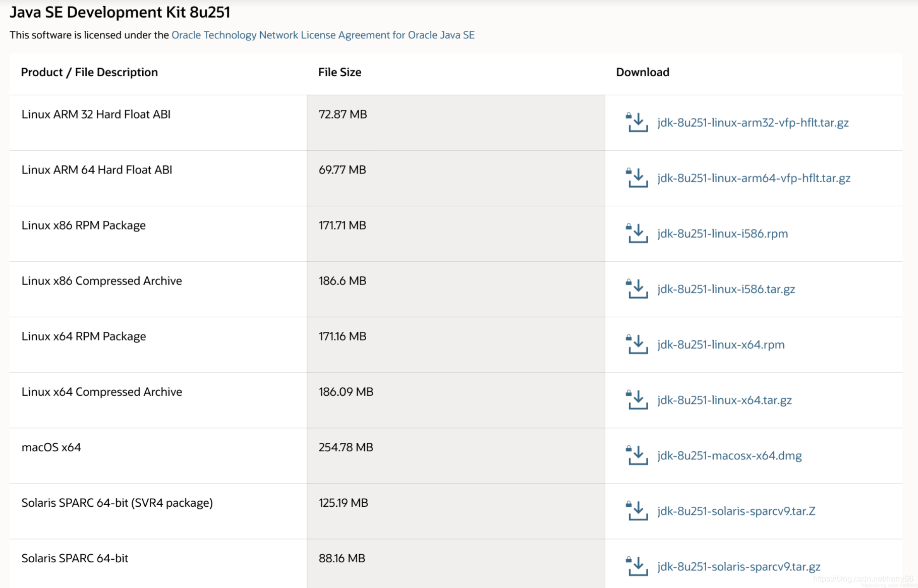This screenshot has height=588, width=918.
Task: Click download icon beside jdk-8u251-linux-x64.rpm
Action: click(637, 344)
